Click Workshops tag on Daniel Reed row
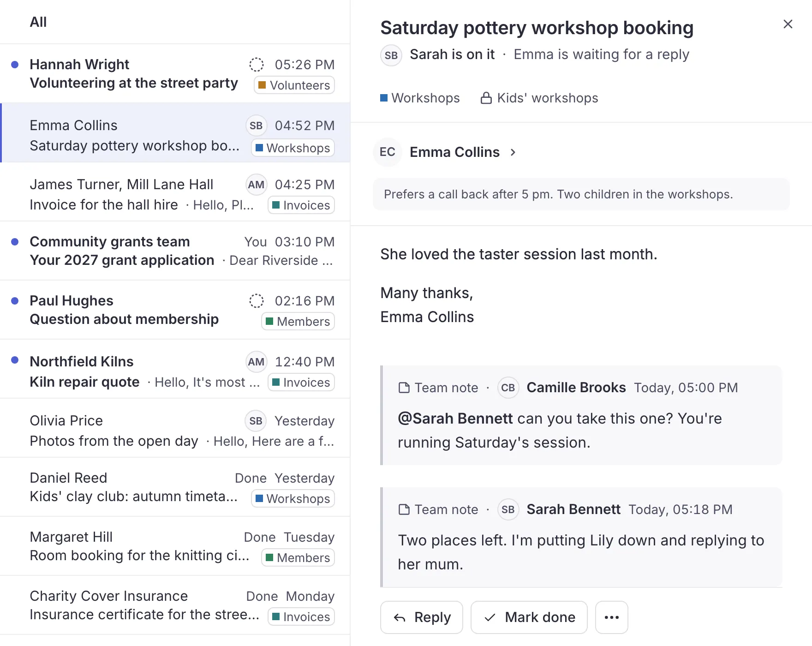Viewport: 812px width, 646px height. pyautogui.click(x=293, y=499)
